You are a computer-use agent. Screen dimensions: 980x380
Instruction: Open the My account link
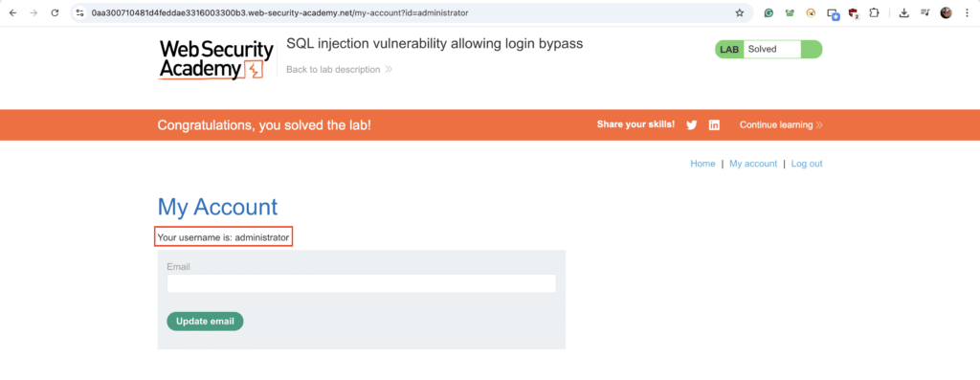point(753,164)
